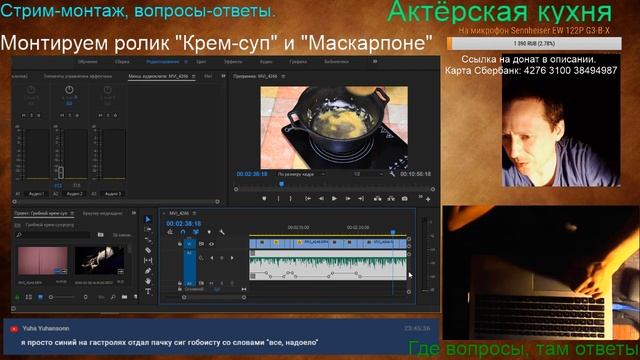Select the Type tool
The width and height of the screenshot is (640, 360).
(x=148, y=291)
